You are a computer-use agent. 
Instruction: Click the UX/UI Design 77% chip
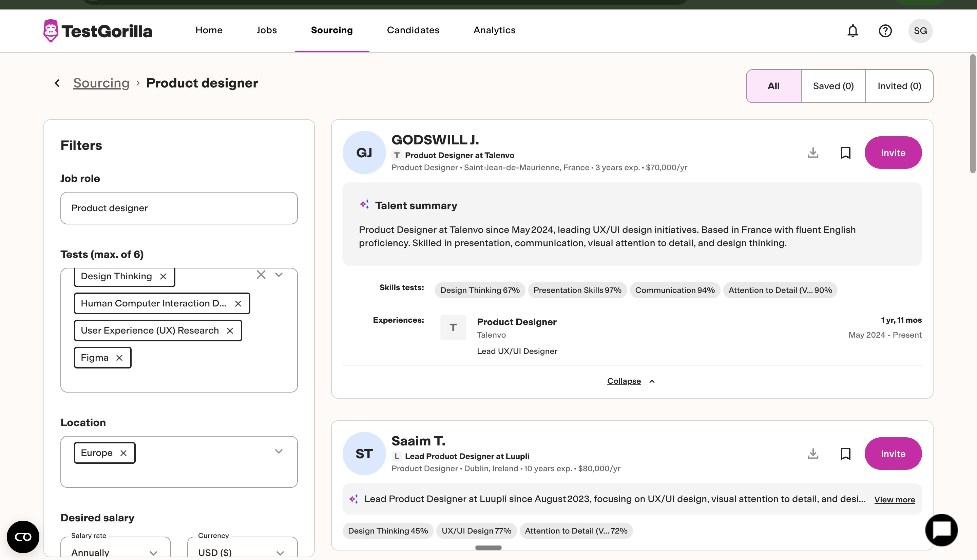tap(476, 531)
